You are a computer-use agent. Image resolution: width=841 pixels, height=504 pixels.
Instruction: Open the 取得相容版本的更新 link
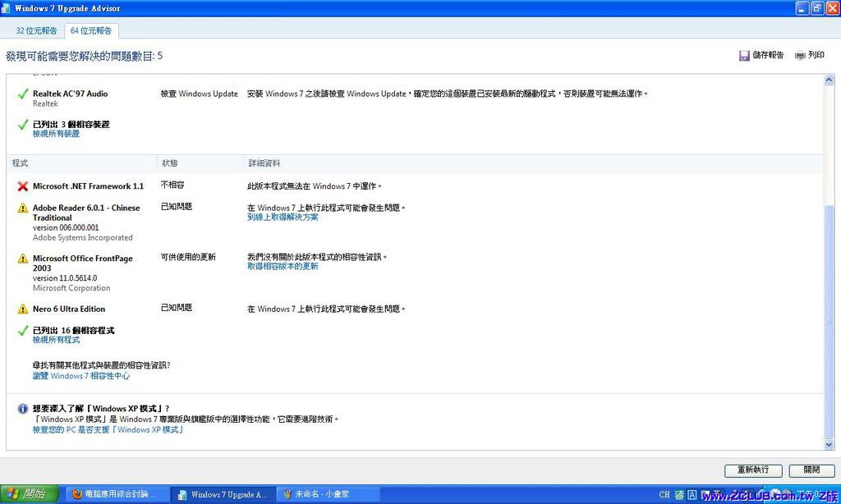(x=283, y=267)
